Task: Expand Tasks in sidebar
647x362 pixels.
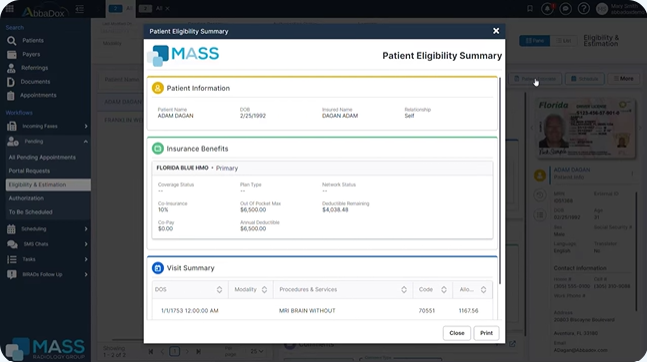Action: (x=86, y=259)
